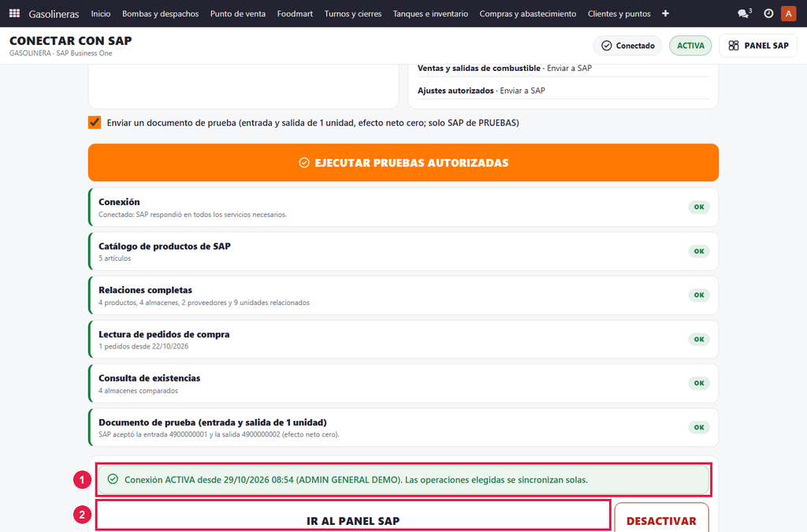Click 'Ajustes autorizados' row

click(563, 91)
